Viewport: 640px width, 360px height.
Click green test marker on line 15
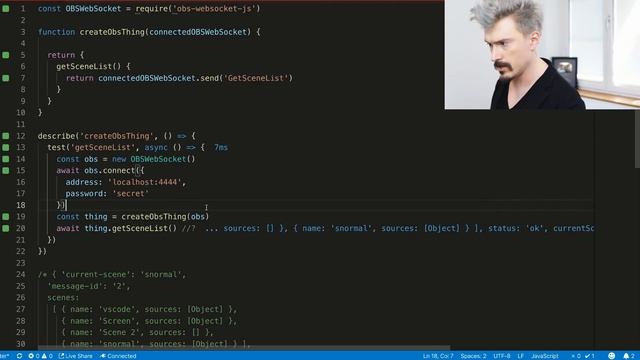(x=6, y=170)
